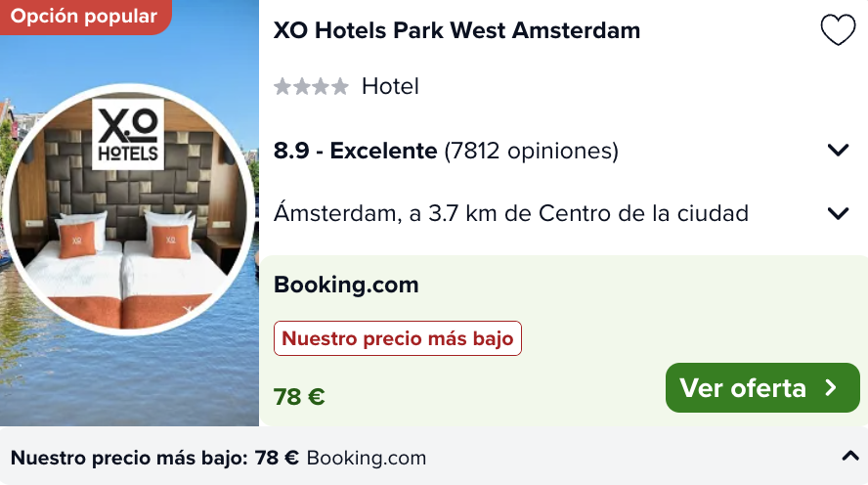Image resolution: width=868 pixels, height=485 pixels.
Task: Select the Booking.com provider name
Action: pos(346,285)
